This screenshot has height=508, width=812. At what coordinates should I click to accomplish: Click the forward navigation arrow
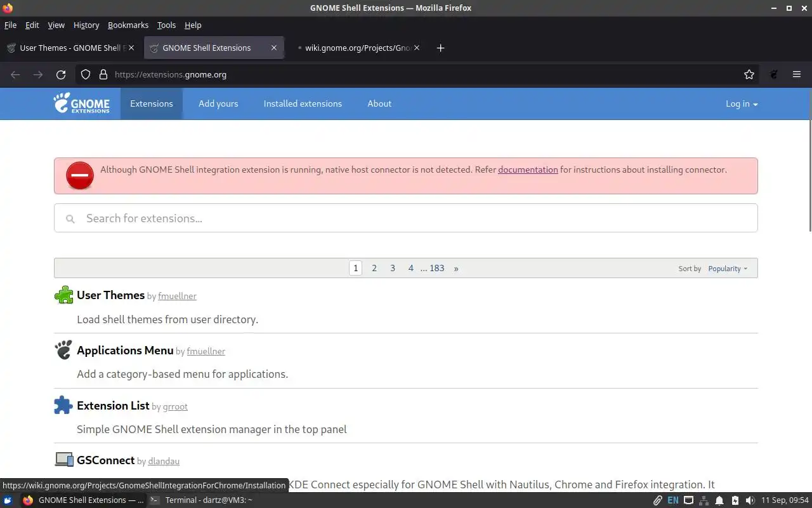(x=38, y=74)
